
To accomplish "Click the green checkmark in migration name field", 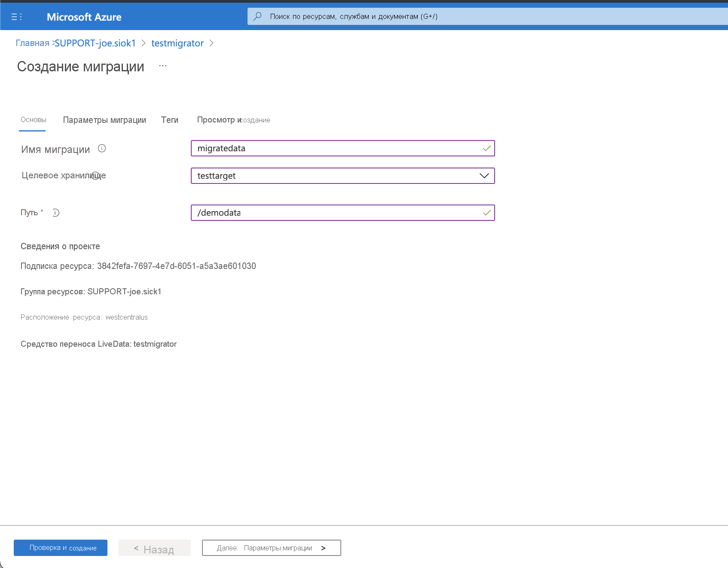I will tap(486, 148).
